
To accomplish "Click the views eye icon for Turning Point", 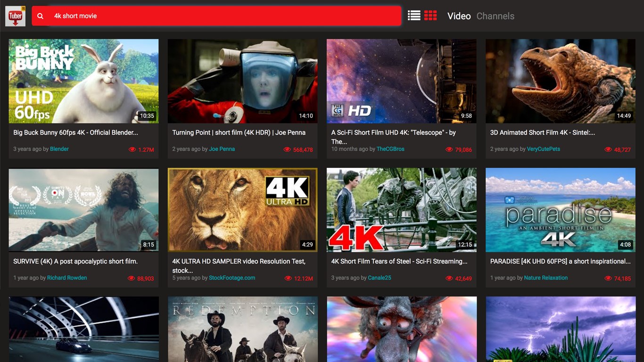I will [x=287, y=149].
